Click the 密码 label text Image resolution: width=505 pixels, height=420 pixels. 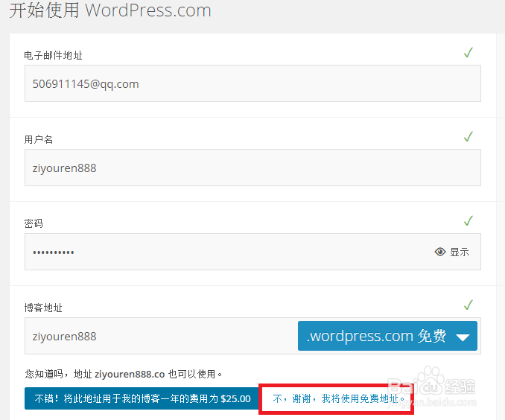click(x=34, y=223)
